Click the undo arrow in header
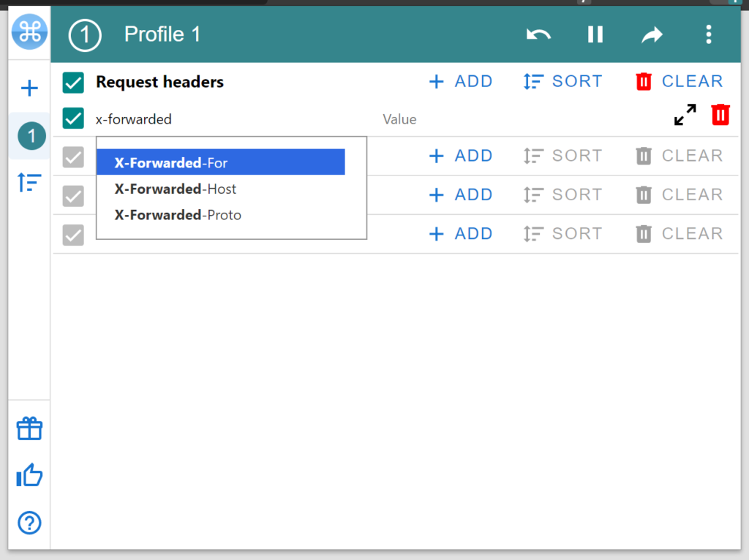749x560 pixels. pos(538,34)
